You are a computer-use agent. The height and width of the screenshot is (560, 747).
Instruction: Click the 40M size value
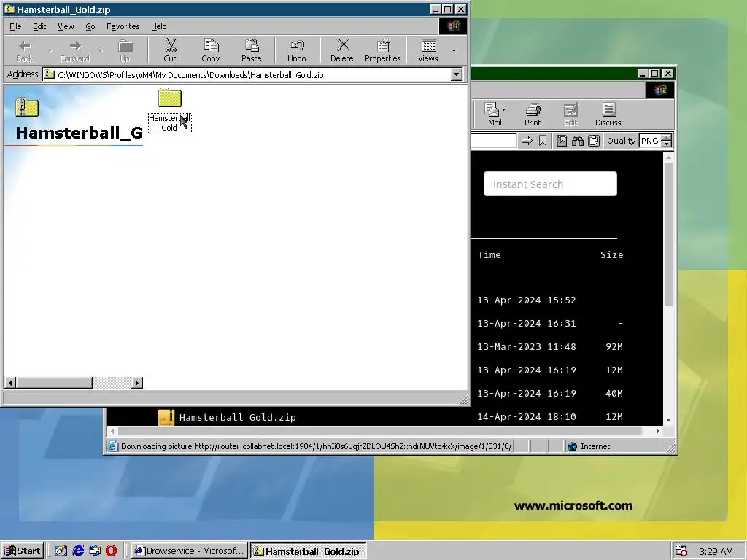pos(614,393)
